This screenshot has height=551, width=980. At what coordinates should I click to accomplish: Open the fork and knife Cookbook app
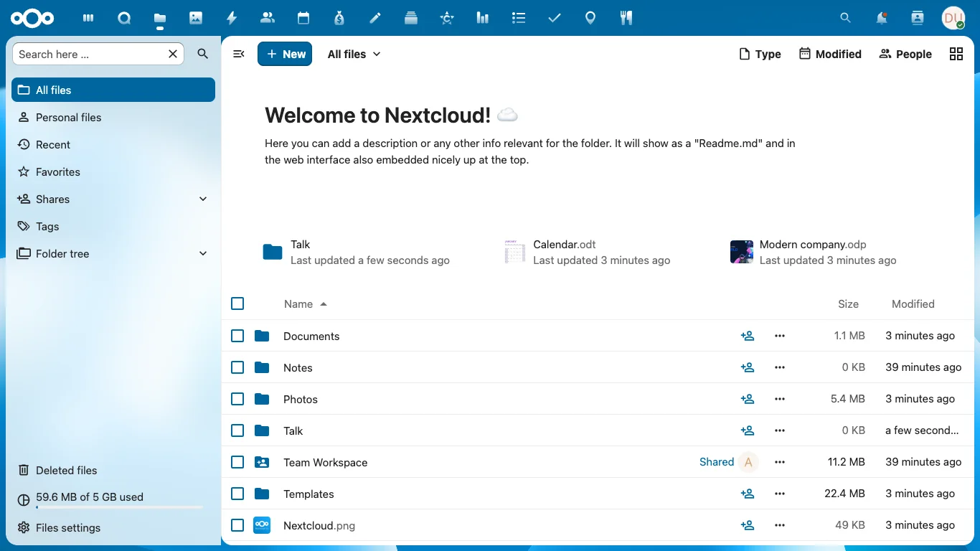[626, 18]
